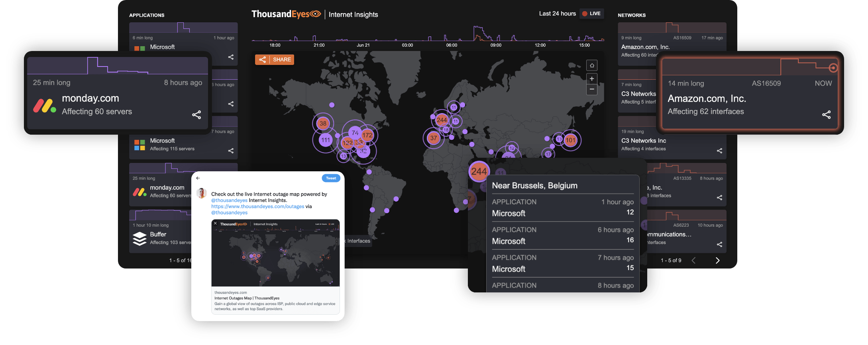Reset map view with home icon
The width and height of the screenshot is (868, 345).
point(592,65)
